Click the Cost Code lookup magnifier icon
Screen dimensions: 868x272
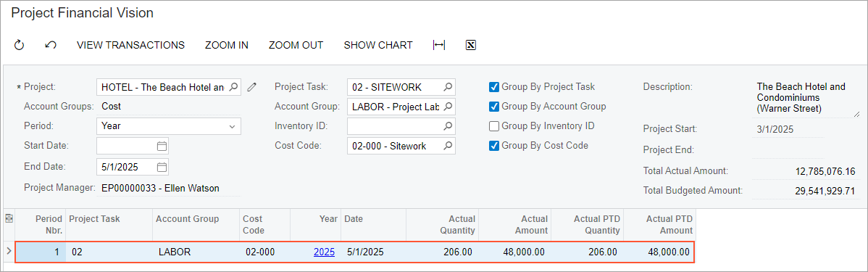[448, 147]
